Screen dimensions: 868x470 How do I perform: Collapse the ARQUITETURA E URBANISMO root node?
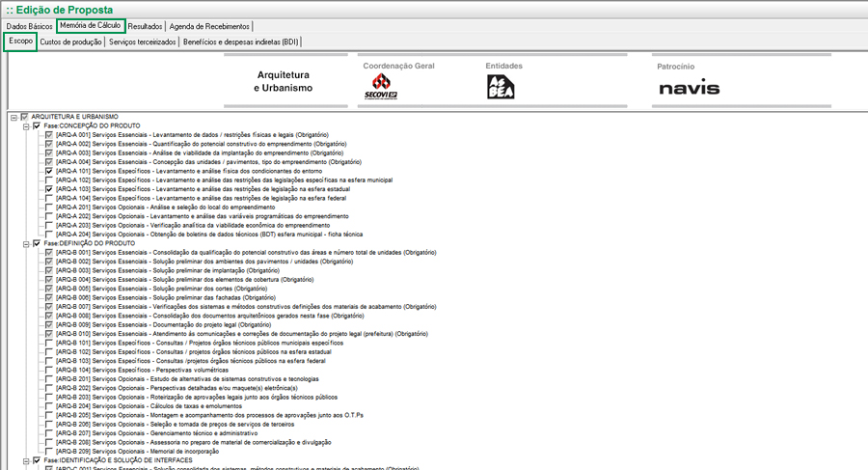pyautogui.click(x=14, y=117)
